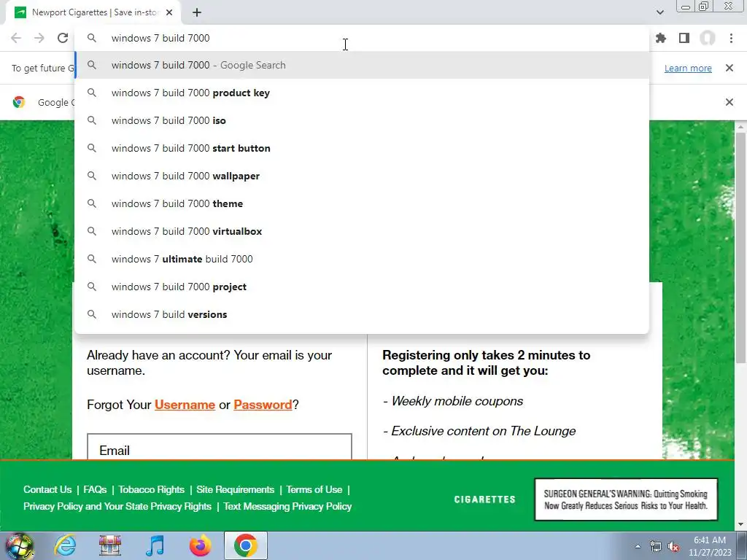
Task: Click the Password recovery link
Action: (x=263, y=405)
